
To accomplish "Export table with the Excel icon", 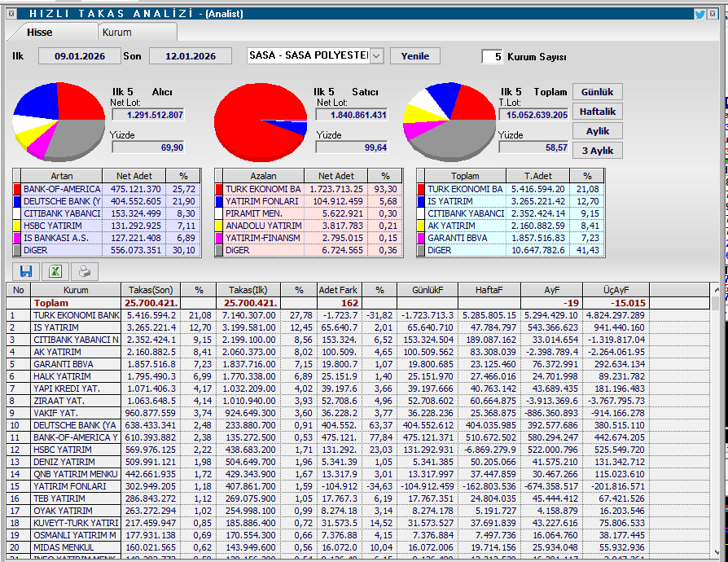I will coord(55,271).
